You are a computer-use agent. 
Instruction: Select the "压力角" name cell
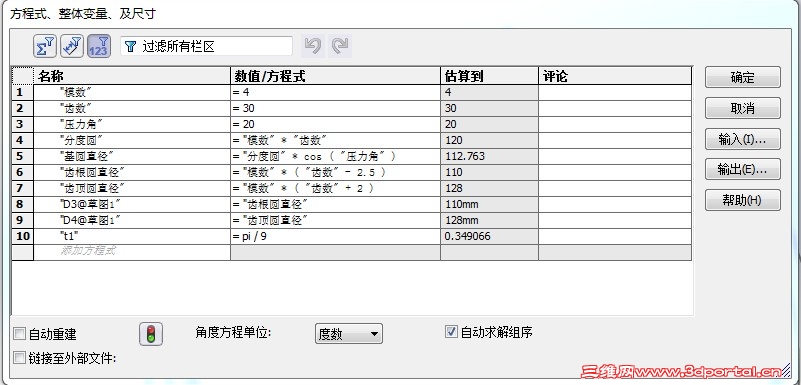[x=132, y=124]
